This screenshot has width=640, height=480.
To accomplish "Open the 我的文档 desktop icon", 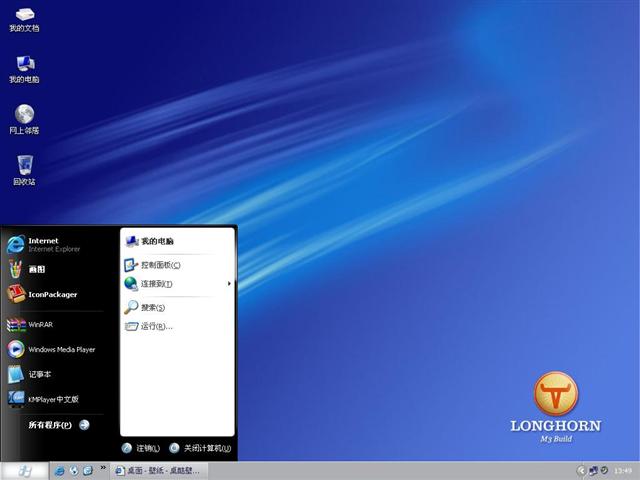I will 24,20.
